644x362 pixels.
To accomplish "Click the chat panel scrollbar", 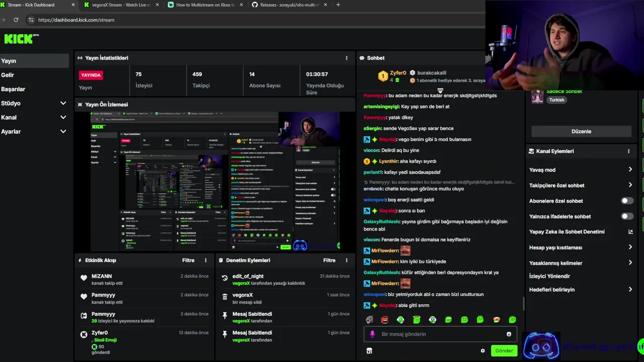I will 523,304.
